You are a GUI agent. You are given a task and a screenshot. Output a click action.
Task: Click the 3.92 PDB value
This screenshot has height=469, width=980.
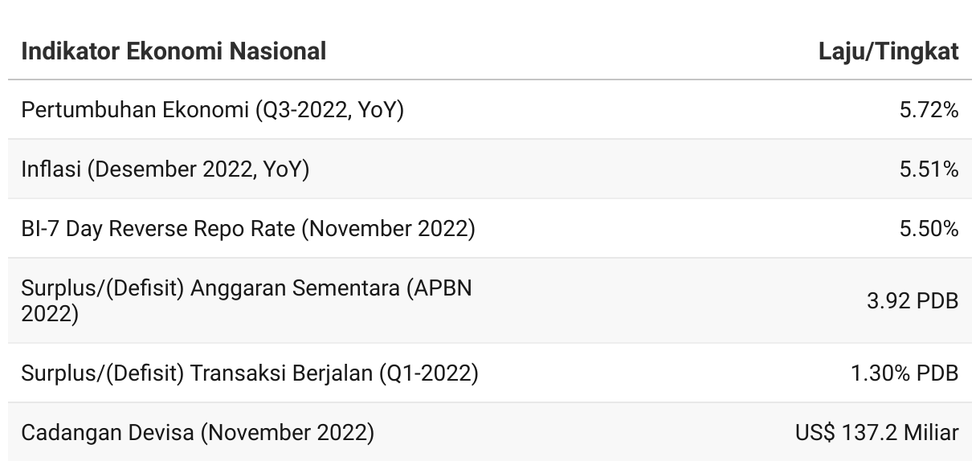pyautogui.click(x=913, y=301)
